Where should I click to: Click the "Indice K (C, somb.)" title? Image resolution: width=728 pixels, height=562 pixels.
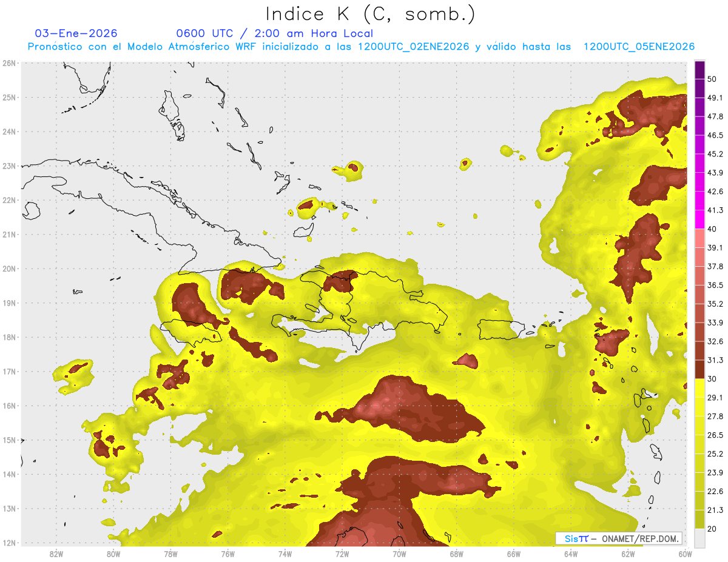[371, 14]
